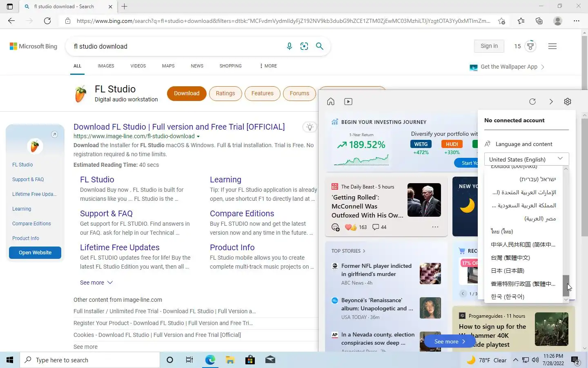Click the lightbulb icon beside first result
Image resolution: width=588 pixels, height=368 pixels.
pyautogui.click(x=310, y=127)
